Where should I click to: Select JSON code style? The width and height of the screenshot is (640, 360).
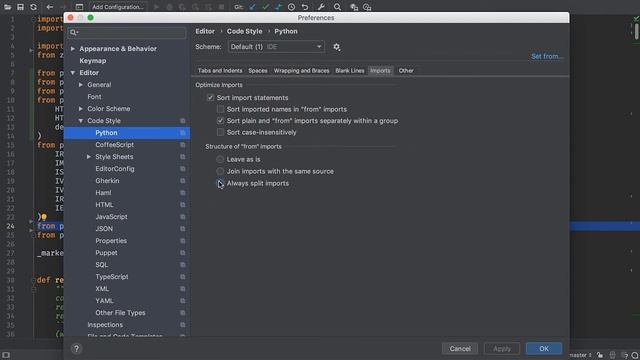(104, 229)
